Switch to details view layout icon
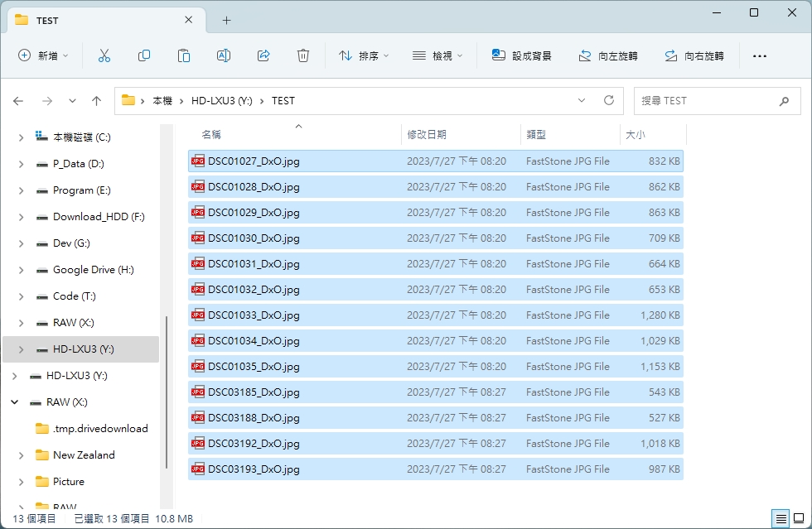The width and height of the screenshot is (812, 529). [781, 519]
